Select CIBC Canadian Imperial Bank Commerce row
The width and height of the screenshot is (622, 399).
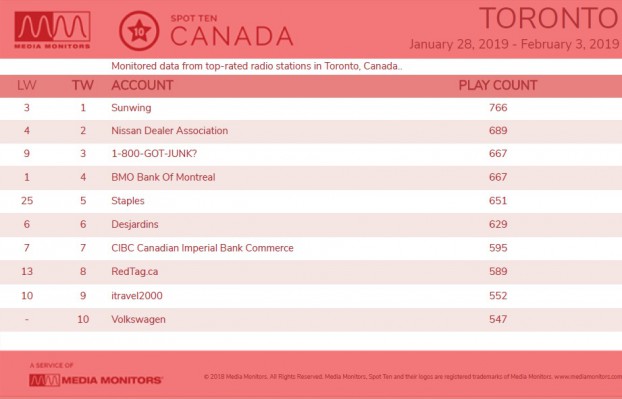point(311,248)
